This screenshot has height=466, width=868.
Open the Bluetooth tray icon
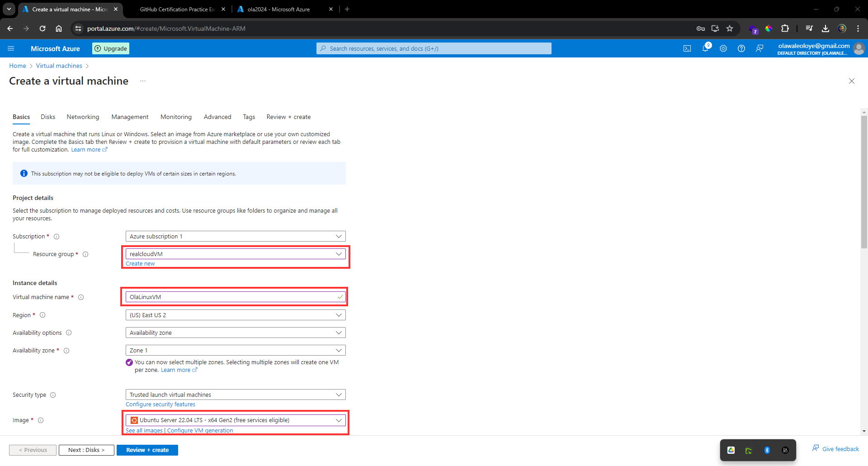tap(767, 450)
